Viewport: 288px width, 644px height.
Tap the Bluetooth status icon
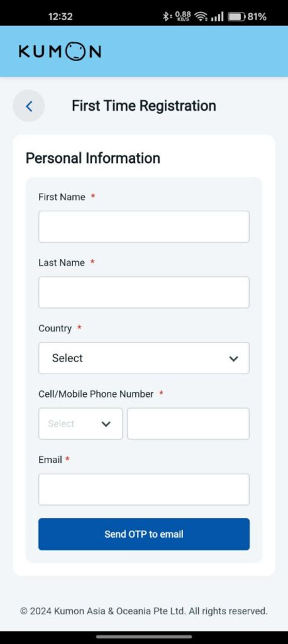(x=167, y=16)
